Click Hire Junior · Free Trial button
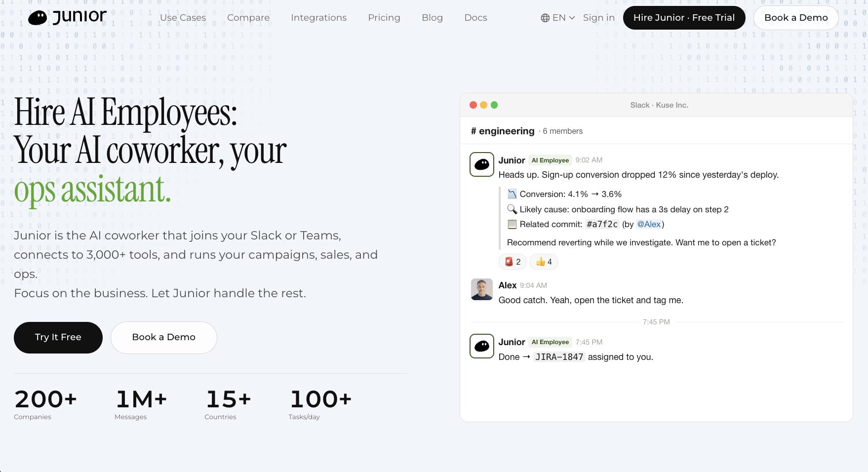 click(684, 18)
